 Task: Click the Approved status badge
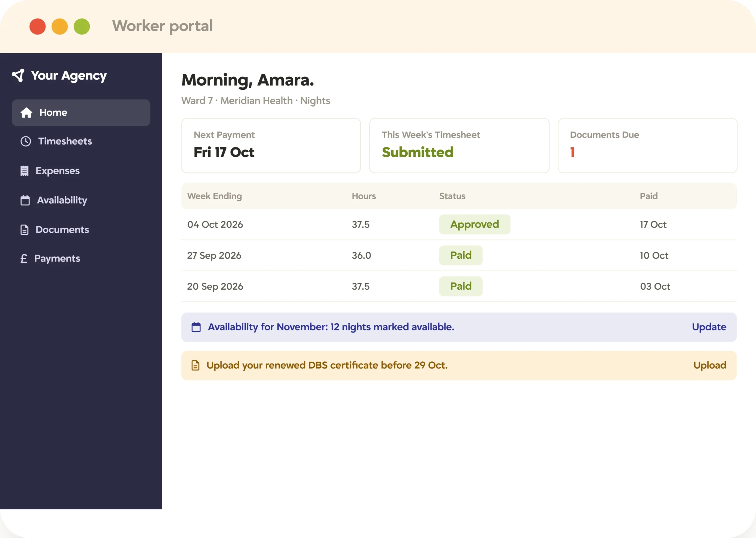pyautogui.click(x=475, y=224)
